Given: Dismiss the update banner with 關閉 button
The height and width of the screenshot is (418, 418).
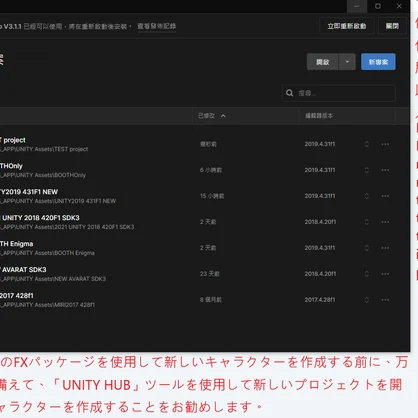Looking at the screenshot, I should click(392, 26).
